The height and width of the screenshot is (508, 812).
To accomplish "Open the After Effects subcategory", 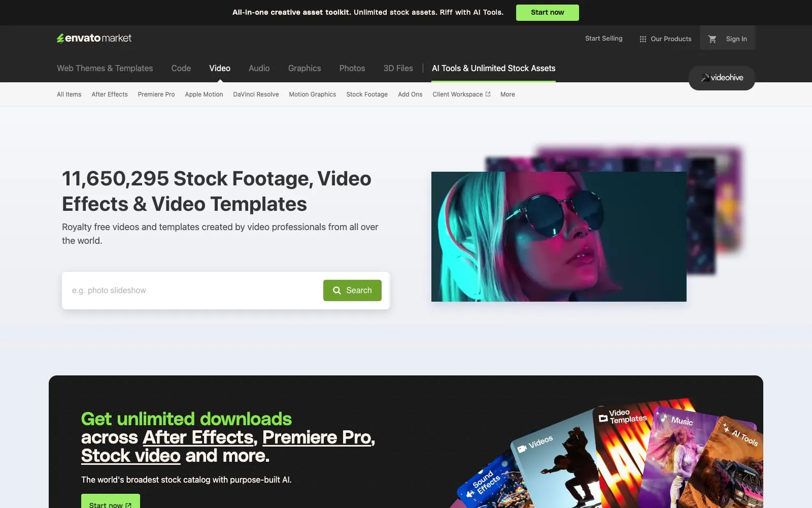I will point(110,94).
